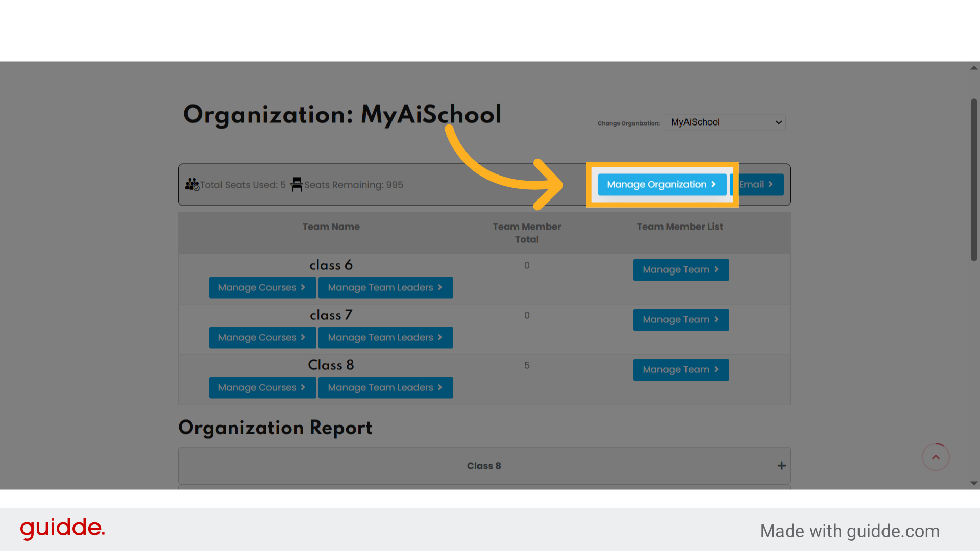Image resolution: width=980 pixels, height=551 pixels.
Task: Expand the Class 8 organization report
Action: coord(484,465)
